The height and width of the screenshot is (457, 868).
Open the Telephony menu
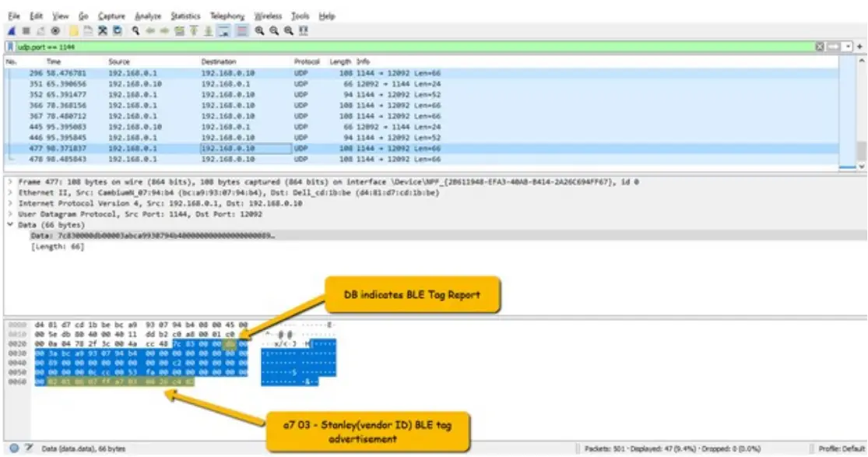coord(227,16)
